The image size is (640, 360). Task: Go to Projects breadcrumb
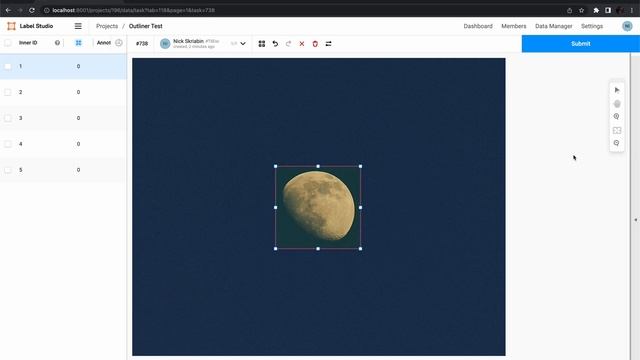pyautogui.click(x=107, y=26)
